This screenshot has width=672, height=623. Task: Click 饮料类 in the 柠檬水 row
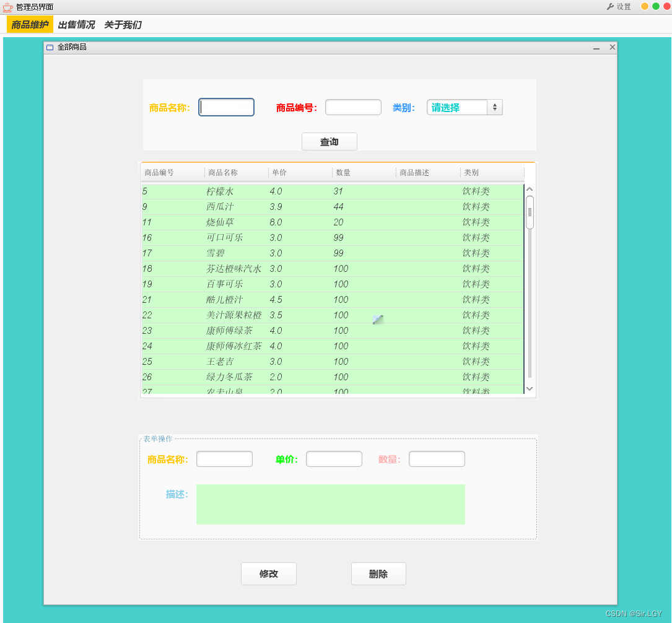tap(476, 191)
